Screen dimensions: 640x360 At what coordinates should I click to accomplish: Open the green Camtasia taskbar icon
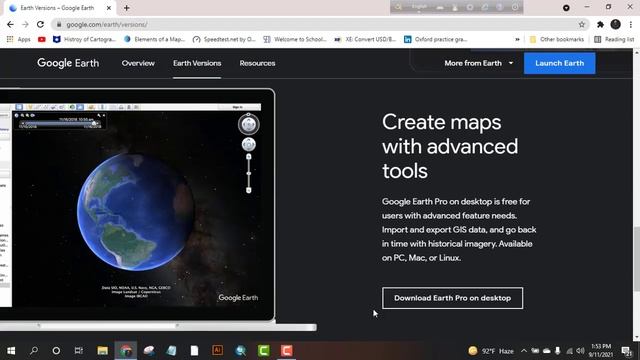point(264,351)
